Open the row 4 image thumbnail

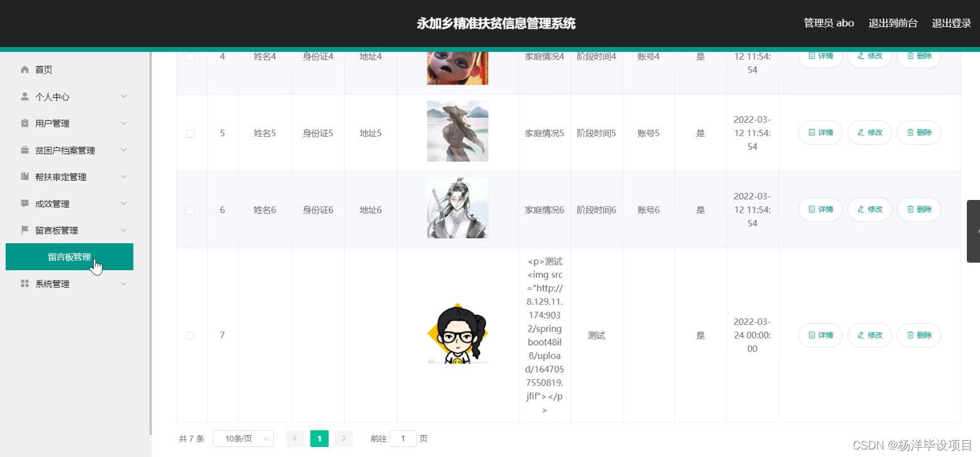click(458, 67)
